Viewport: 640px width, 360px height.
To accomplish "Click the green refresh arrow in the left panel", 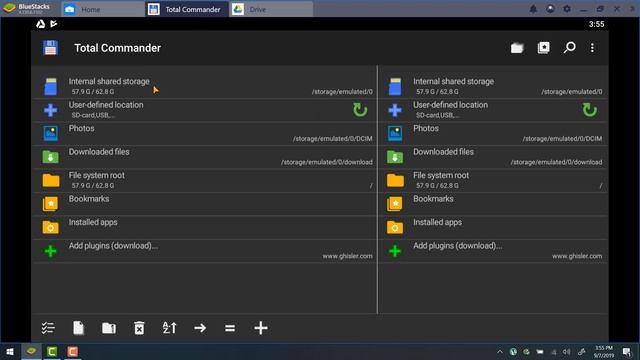I will pos(360,110).
